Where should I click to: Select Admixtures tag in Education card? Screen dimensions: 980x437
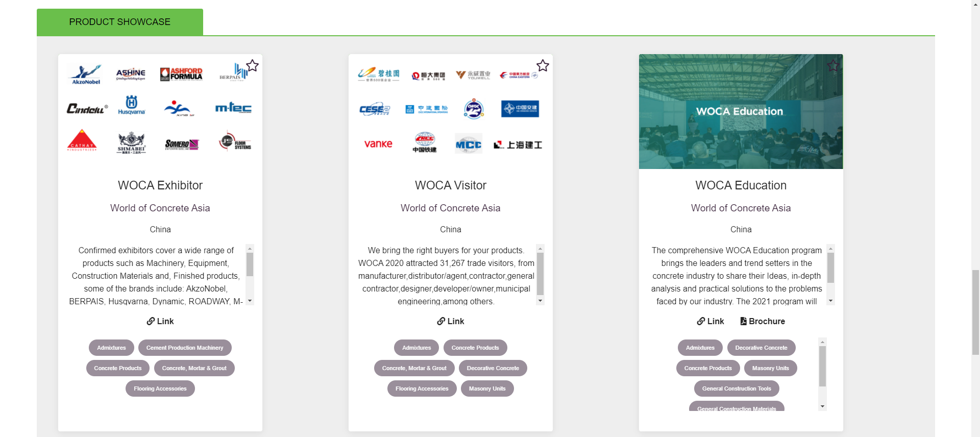(700, 348)
